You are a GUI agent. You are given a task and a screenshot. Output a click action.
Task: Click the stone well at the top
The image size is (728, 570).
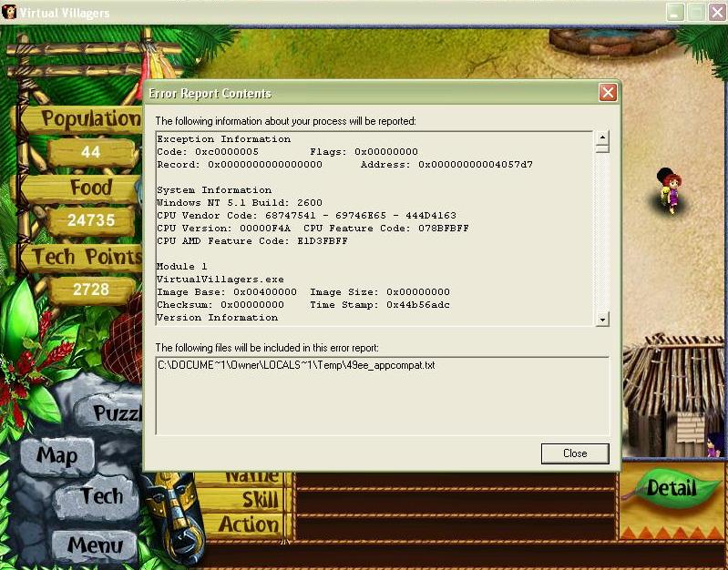(x=612, y=42)
